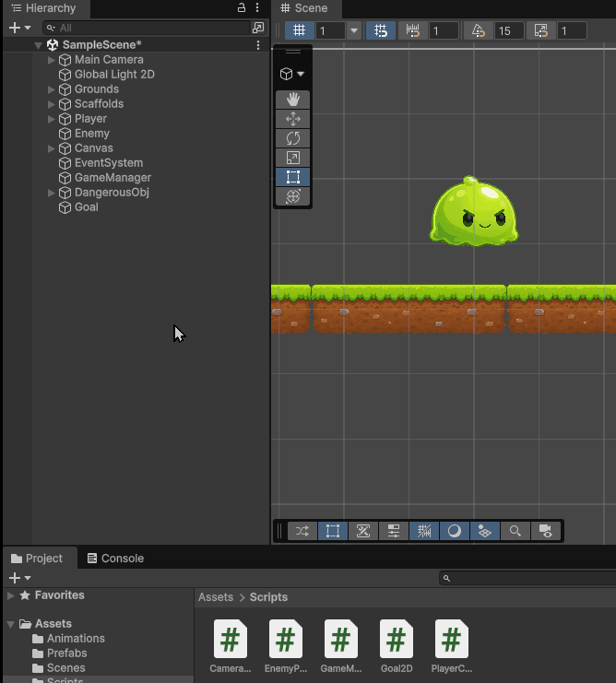This screenshot has width=616, height=683.
Task: Click the Project plus create button
Action: click(x=19, y=578)
